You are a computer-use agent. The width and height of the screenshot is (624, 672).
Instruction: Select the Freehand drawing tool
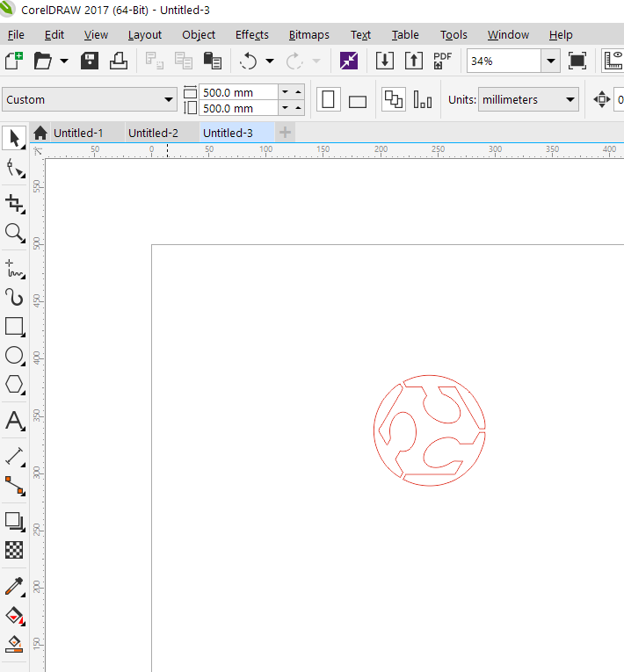(15, 269)
